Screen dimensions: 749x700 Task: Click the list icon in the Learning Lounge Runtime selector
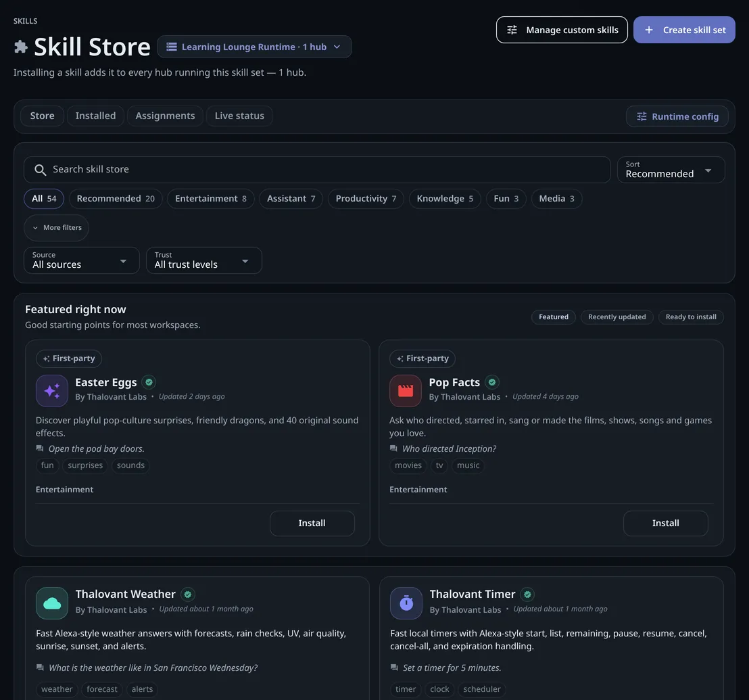[172, 47]
